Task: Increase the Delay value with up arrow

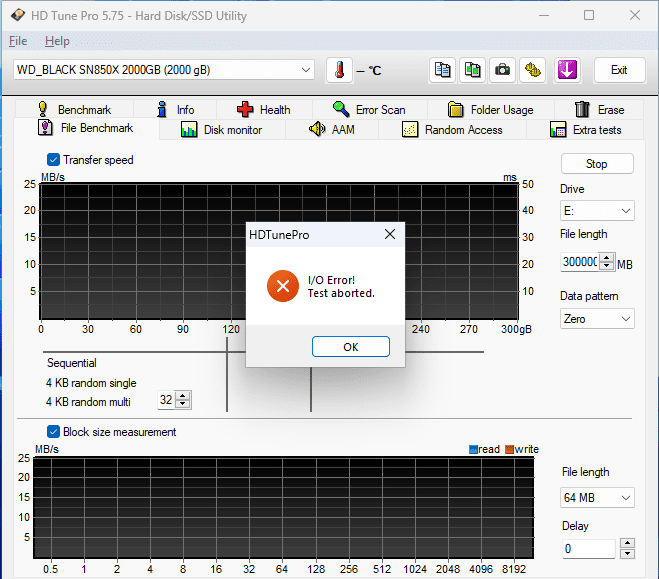Action: click(x=627, y=543)
